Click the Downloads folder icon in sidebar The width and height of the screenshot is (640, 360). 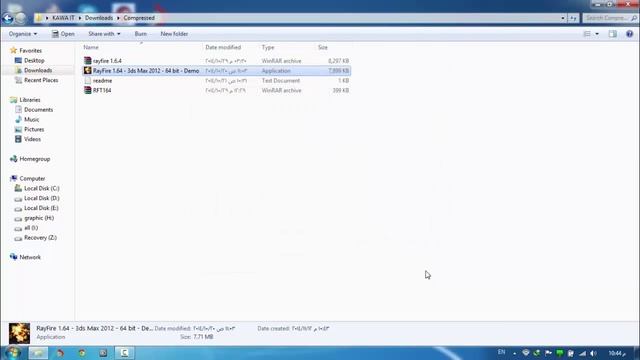(x=18, y=70)
